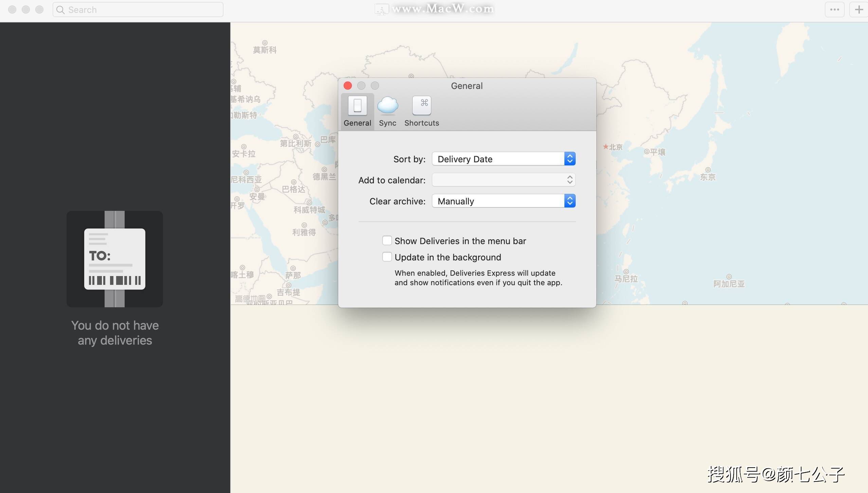Enable Update in the background checkbox
Screen dimensions: 868x493
coord(387,257)
